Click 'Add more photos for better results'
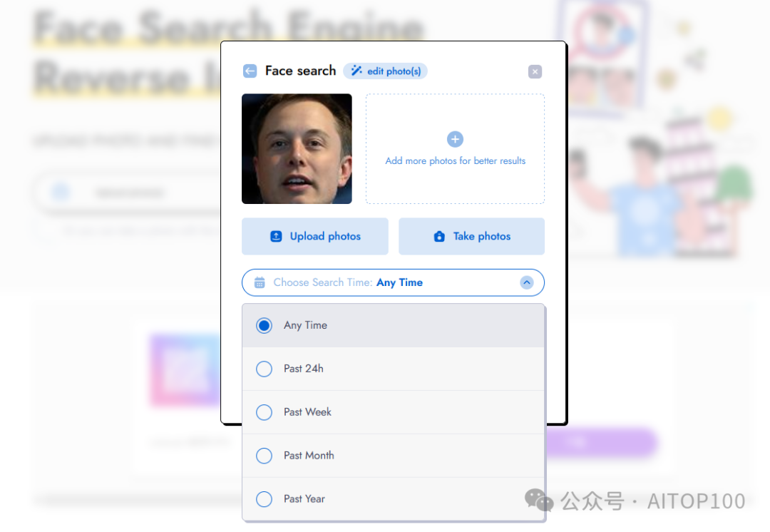The image size is (770, 532). click(455, 161)
